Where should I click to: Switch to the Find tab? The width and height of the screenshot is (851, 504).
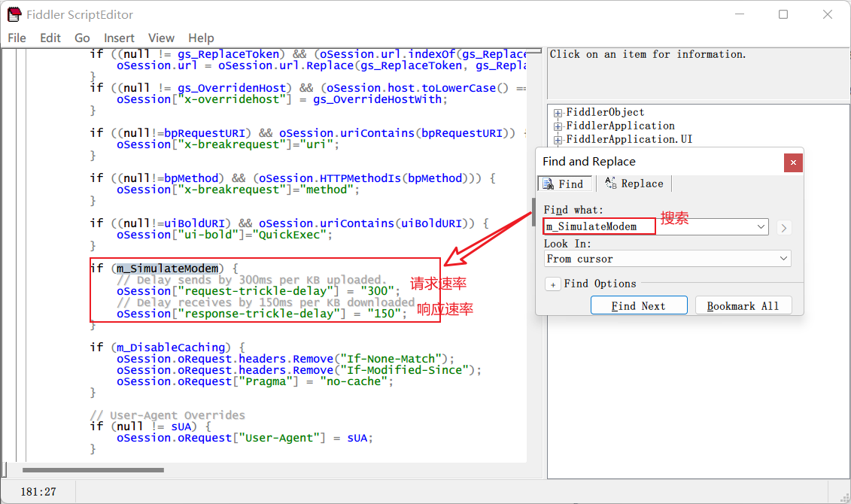click(x=564, y=184)
